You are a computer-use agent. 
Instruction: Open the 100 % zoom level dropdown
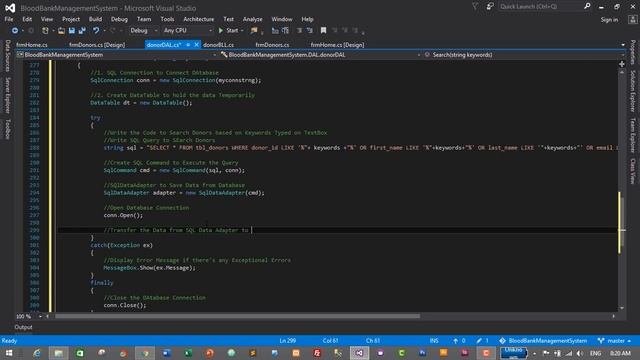coord(40,316)
